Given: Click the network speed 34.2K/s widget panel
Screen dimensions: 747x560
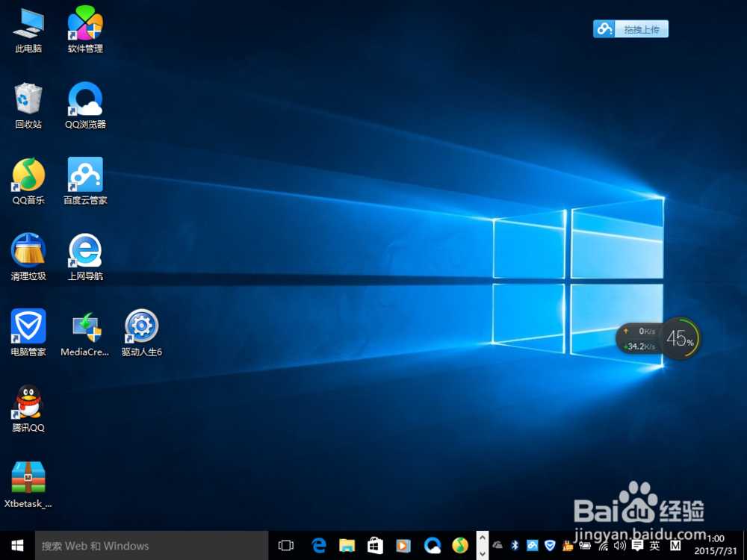Looking at the screenshot, I should [x=639, y=338].
